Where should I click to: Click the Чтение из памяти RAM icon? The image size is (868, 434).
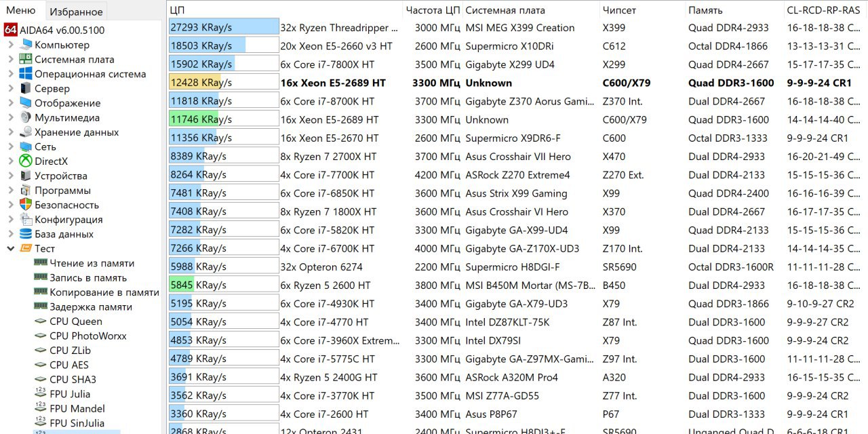pos(41,263)
